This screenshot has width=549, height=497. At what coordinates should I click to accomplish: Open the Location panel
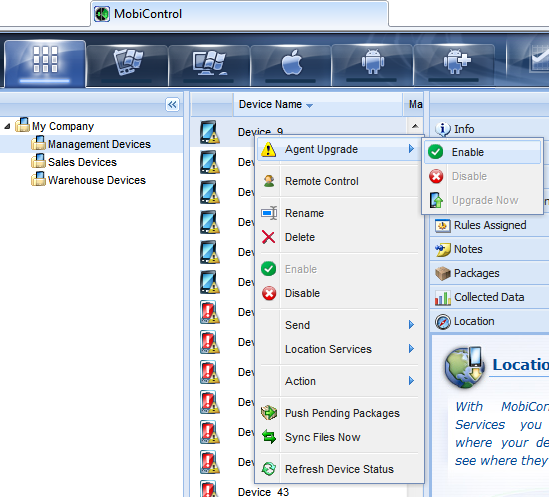point(489,321)
